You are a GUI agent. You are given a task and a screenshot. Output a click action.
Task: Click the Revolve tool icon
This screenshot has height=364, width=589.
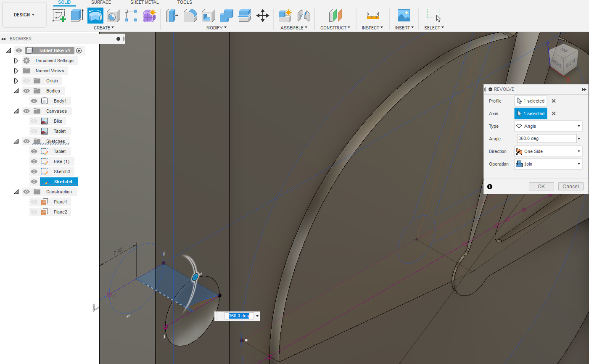[95, 16]
